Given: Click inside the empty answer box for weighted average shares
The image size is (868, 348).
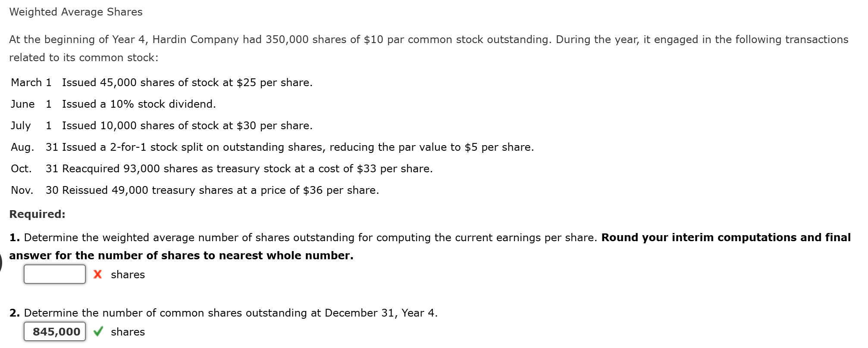Looking at the screenshot, I should click(54, 274).
